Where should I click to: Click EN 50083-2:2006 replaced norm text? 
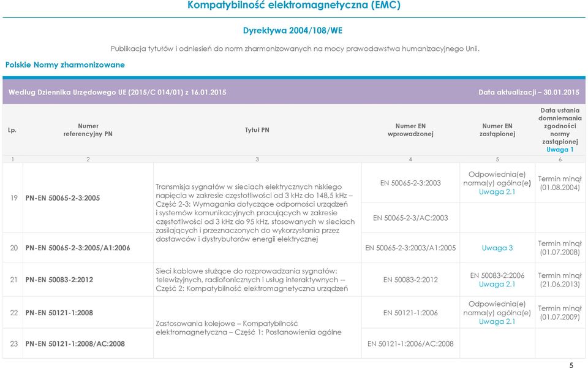(497, 275)
